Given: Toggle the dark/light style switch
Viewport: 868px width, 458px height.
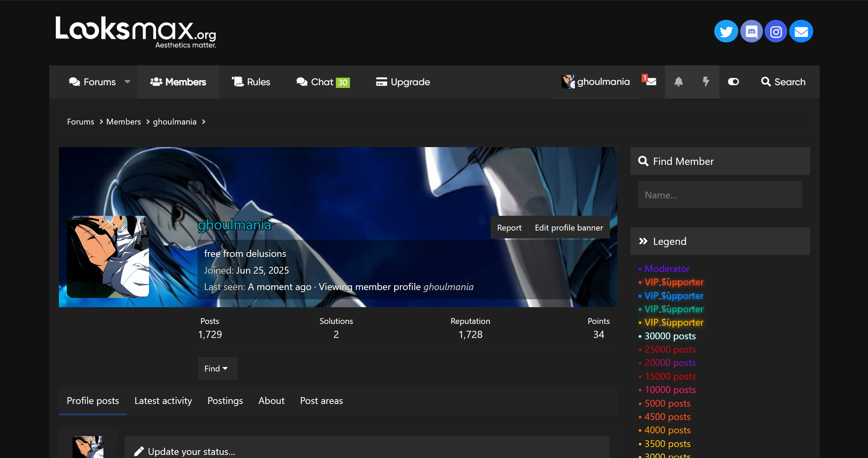Looking at the screenshot, I should [733, 82].
